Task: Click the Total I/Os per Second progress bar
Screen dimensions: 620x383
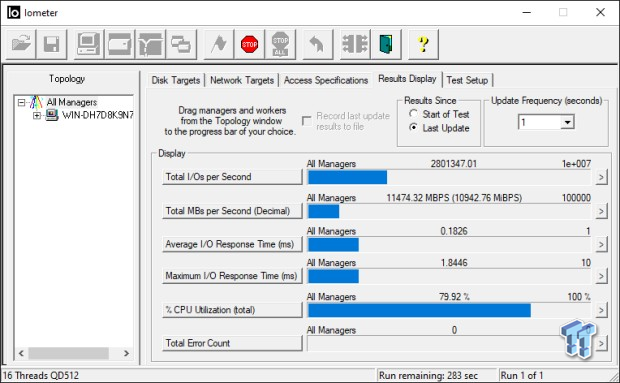Action: pyautogui.click(x=450, y=177)
